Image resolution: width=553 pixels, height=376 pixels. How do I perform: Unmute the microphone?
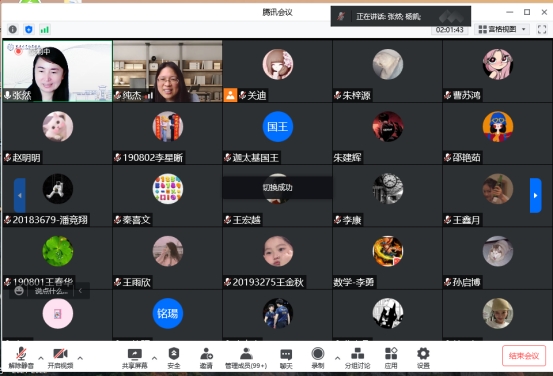21,358
